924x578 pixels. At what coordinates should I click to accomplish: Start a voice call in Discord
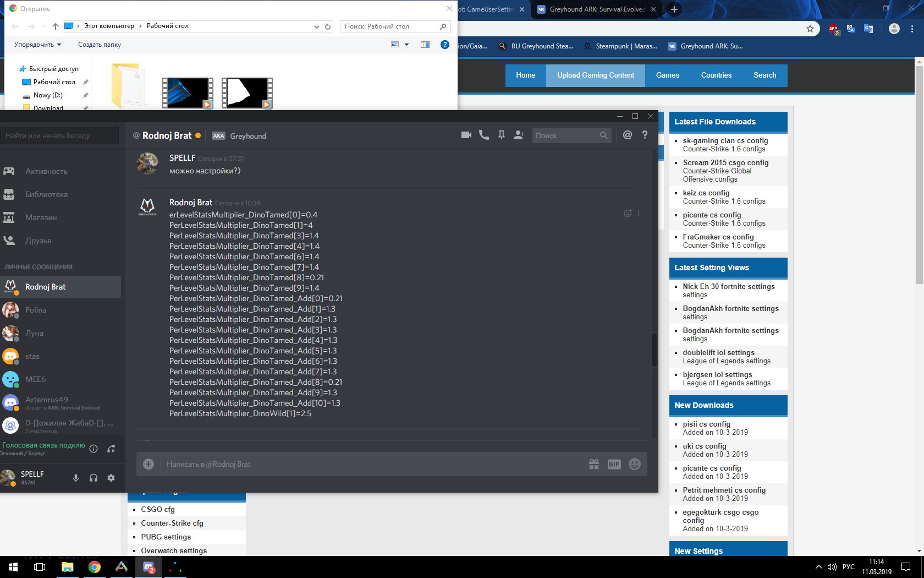click(x=483, y=135)
